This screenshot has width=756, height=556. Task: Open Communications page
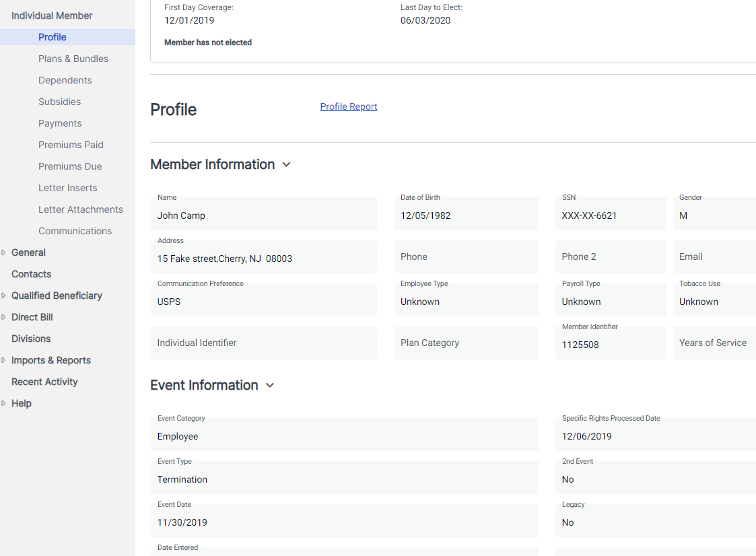75,231
